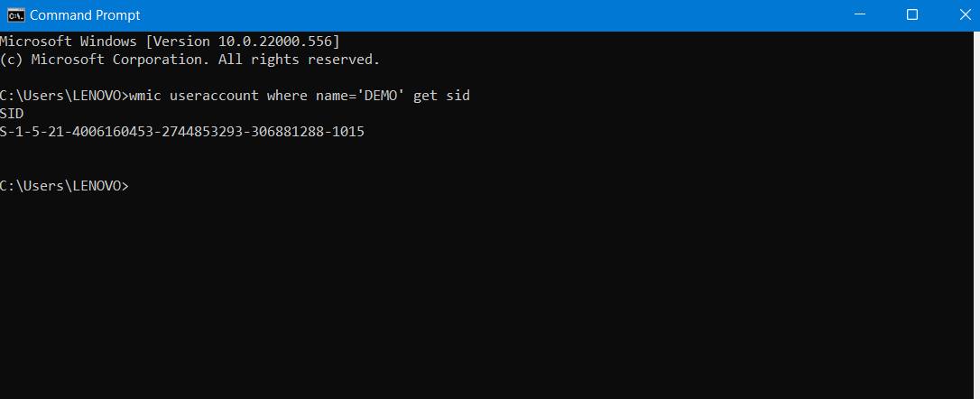Click the word where in the command
Image resolution: width=980 pixels, height=399 pixels.
point(285,96)
